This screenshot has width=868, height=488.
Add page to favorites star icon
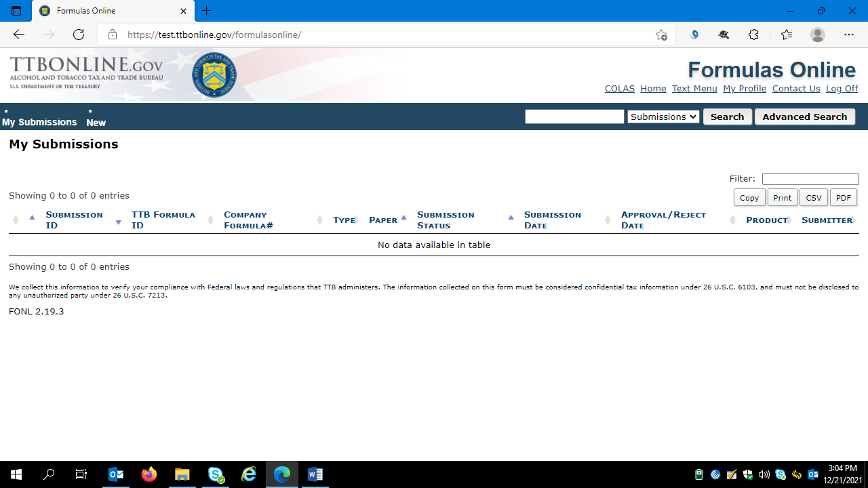(x=661, y=35)
